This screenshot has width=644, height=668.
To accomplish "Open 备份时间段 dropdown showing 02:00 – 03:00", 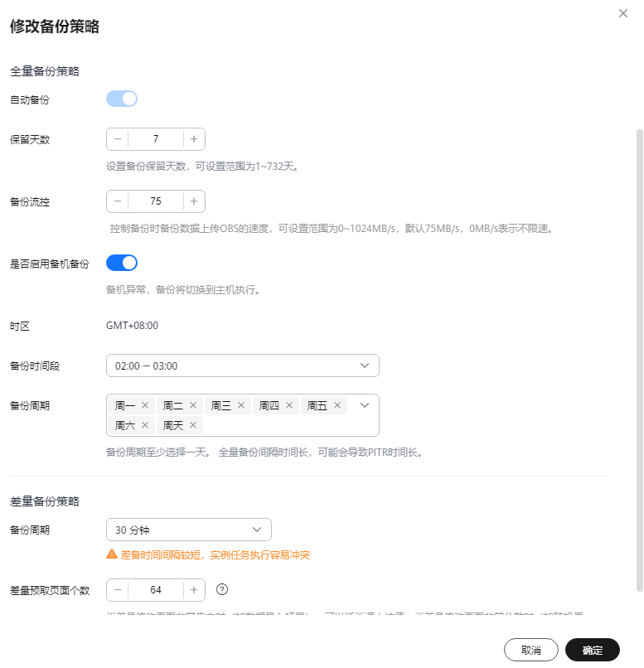I will [242, 365].
